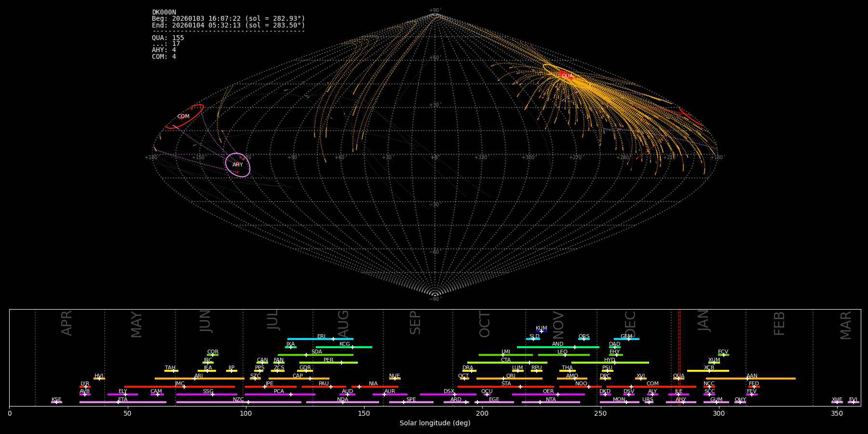Click the AUG month label
Screen dimensions: 868x434
pos(343,322)
